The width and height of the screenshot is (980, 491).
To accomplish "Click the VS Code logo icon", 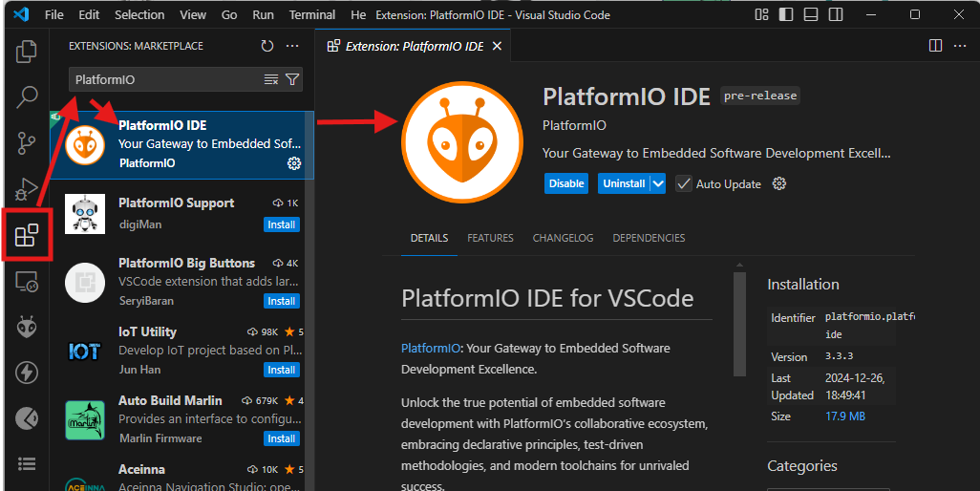I will tap(21, 14).
